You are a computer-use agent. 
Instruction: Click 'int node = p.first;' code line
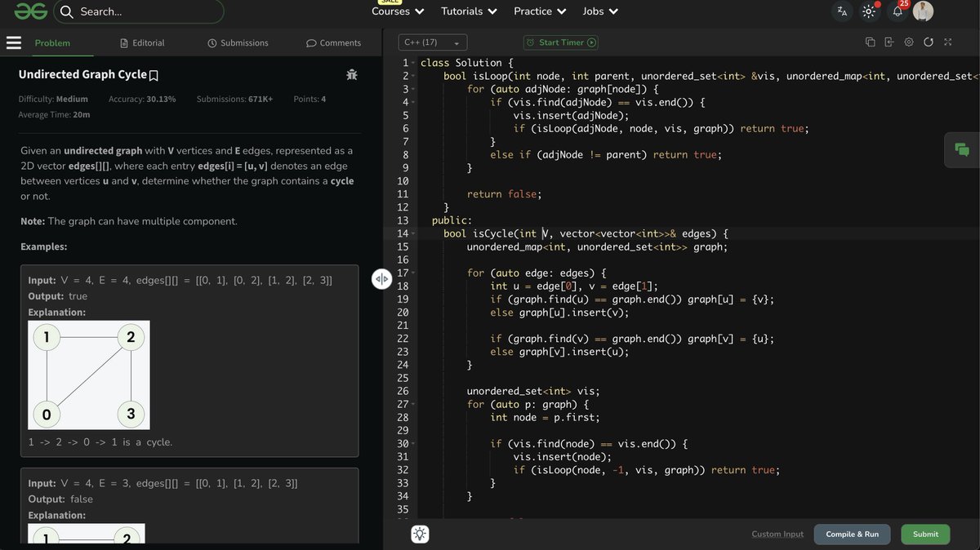[545, 417]
